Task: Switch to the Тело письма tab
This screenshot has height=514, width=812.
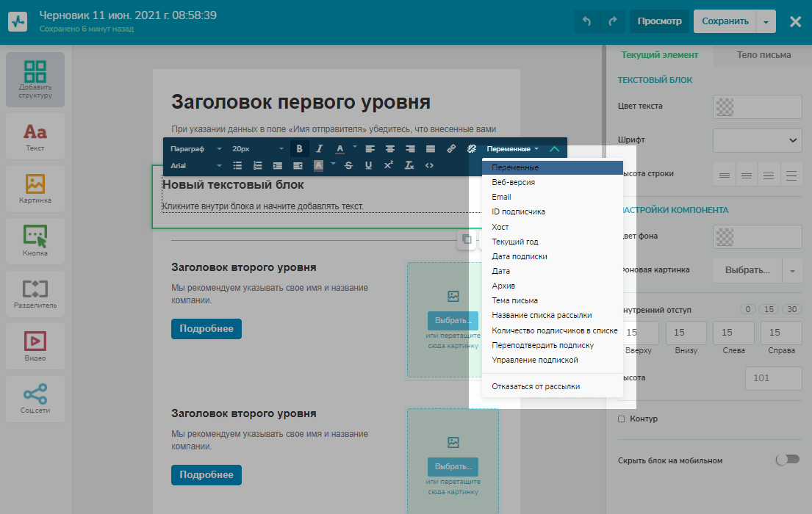Action: point(764,55)
